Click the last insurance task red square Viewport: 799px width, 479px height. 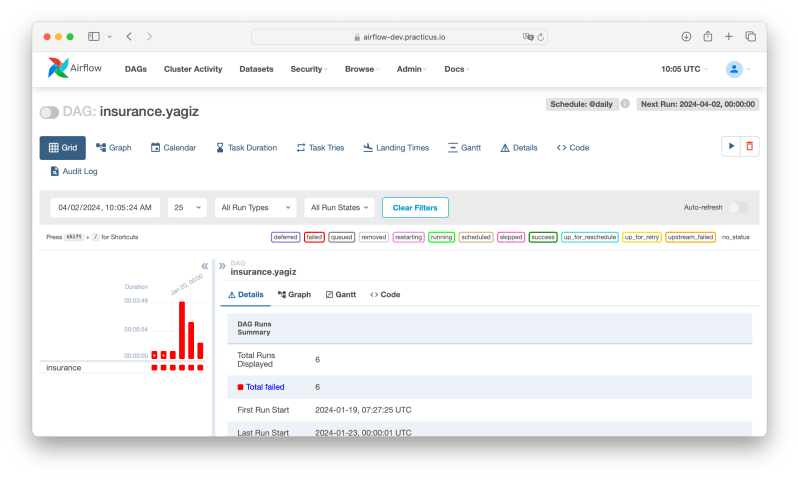pyautogui.click(x=200, y=367)
